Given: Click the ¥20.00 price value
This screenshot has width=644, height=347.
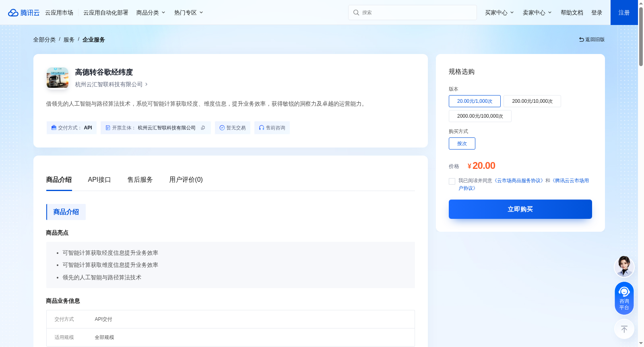Looking at the screenshot, I should pos(481,166).
